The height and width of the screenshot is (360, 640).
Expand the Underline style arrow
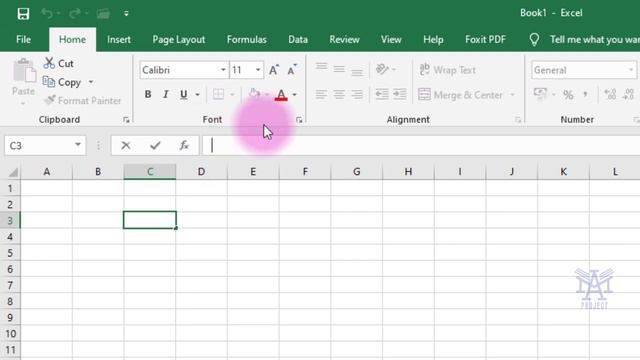[x=198, y=95]
